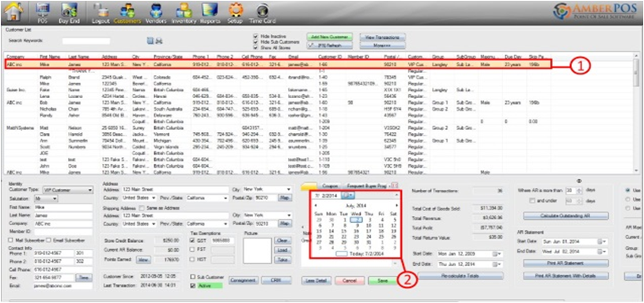
Task: Toggle Hide Inactive checkbox
Action: [256, 36]
